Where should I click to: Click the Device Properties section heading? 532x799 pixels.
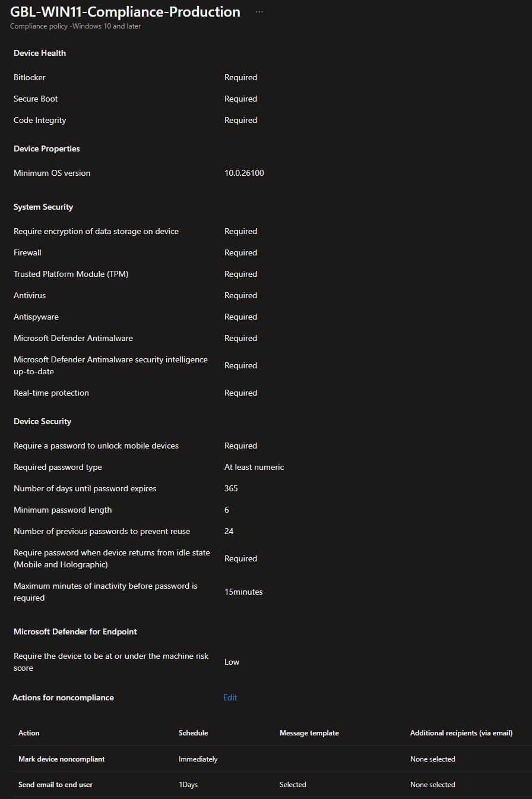click(47, 149)
